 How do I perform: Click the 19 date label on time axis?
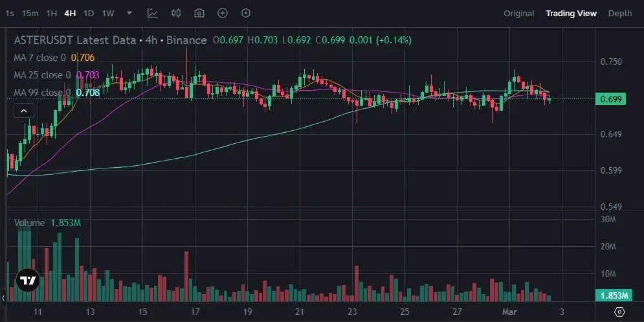coord(248,311)
